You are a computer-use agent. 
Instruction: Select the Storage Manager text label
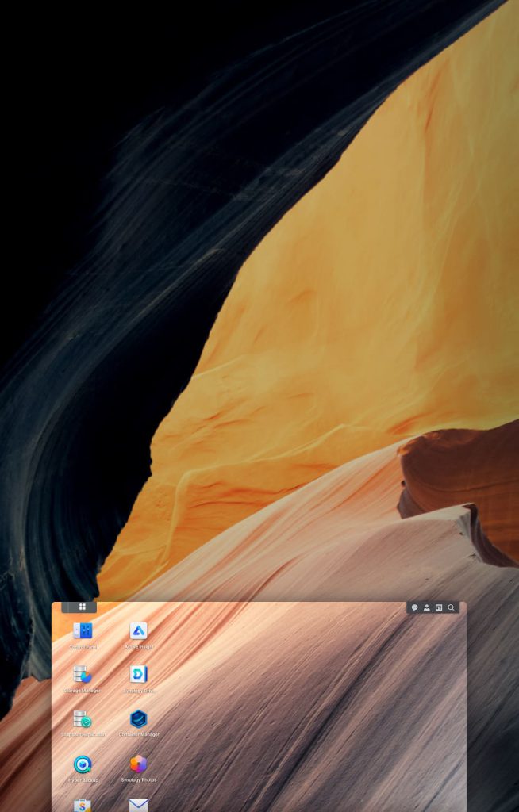(x=83, y=691)
